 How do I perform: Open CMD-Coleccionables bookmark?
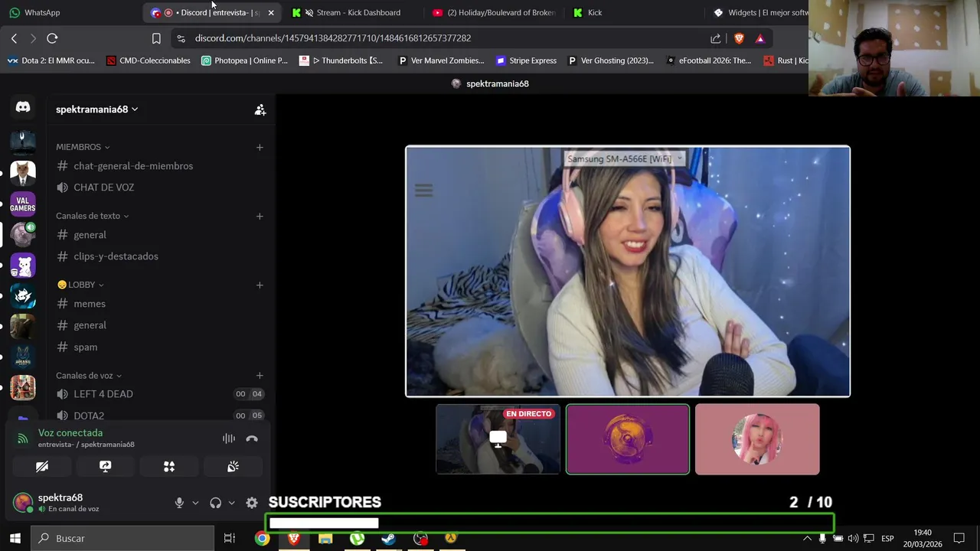149,60
